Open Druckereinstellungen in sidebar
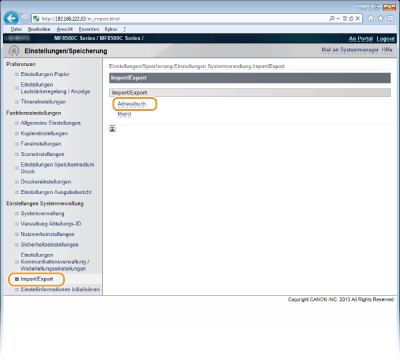The width and height of the screenshot is (400, 360). pos(46,182)
